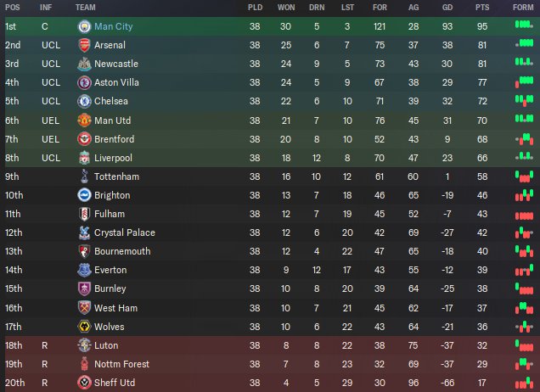This screenshot has width=540, height=392.
Task: Open Newcastle via its badge icon
Action: coord(84,64)
